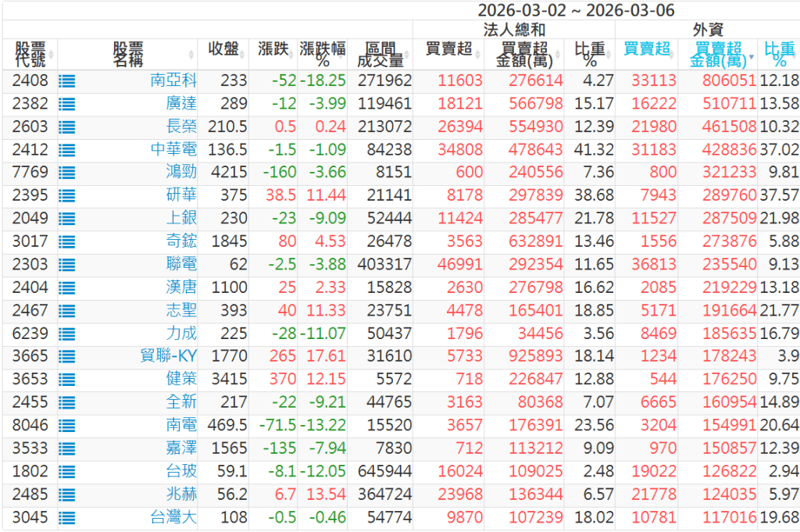
Task: Click the list icon next to 鴻勁
Action: tap(66, 173)
